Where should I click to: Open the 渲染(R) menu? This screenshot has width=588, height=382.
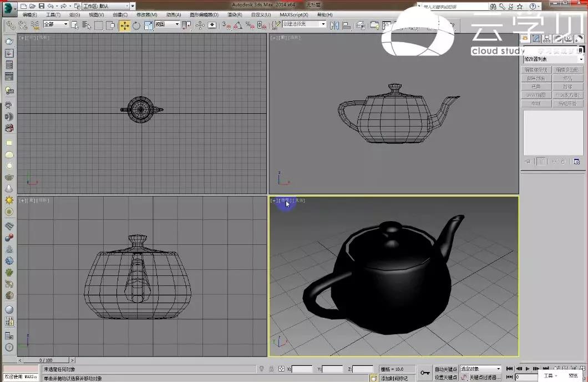pyautogui.click(x=235, y=14)
